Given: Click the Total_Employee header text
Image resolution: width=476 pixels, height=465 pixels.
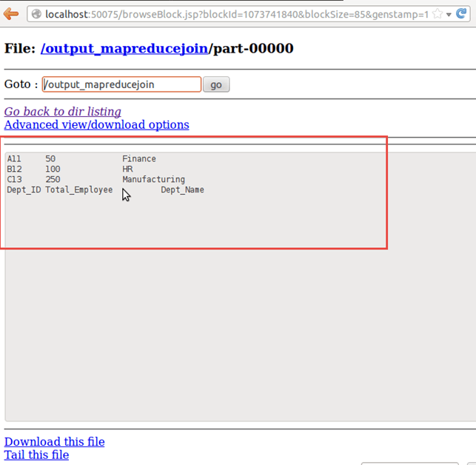Looking at the screenshot, I should point(78,190).
